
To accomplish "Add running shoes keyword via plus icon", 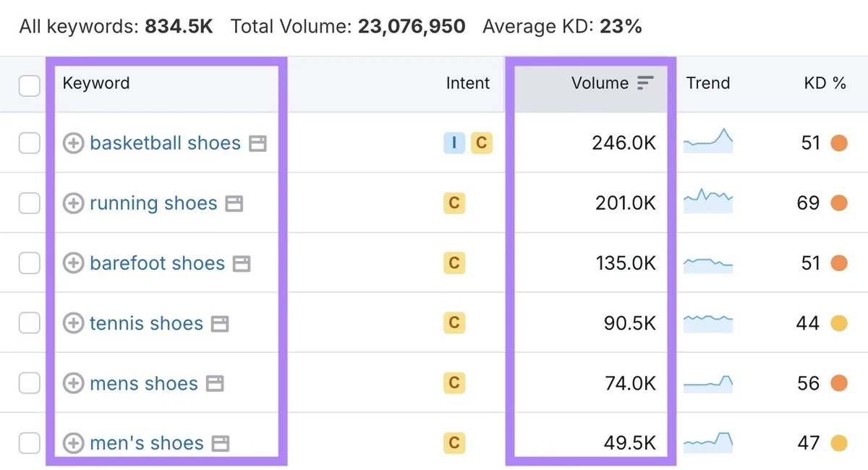I will (73, 203).
